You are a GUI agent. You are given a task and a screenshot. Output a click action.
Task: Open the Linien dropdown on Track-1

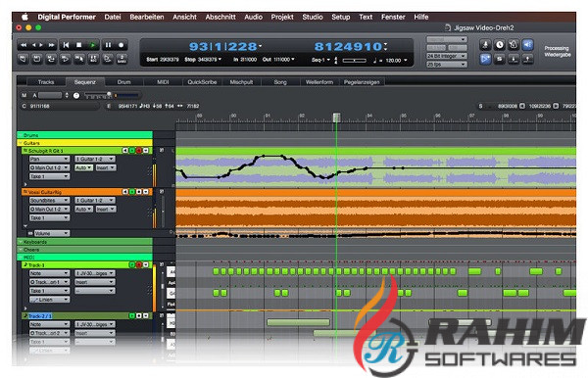tap(49, 300)
